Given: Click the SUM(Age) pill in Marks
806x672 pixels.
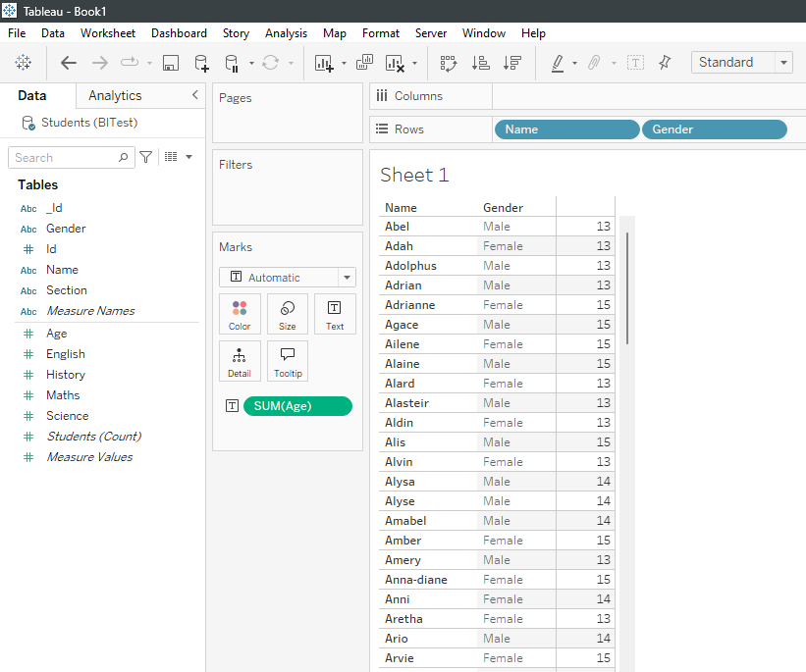Looking at the screenshot, I should 297,406.
